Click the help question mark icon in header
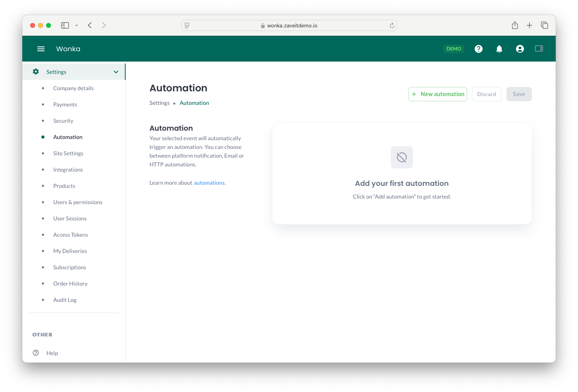This screenshot has height=392, width=578. (479, 49)
